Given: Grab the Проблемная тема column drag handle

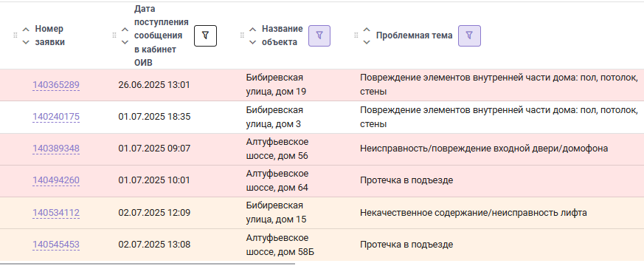Looking at the screenshot, I should (356, 35).
